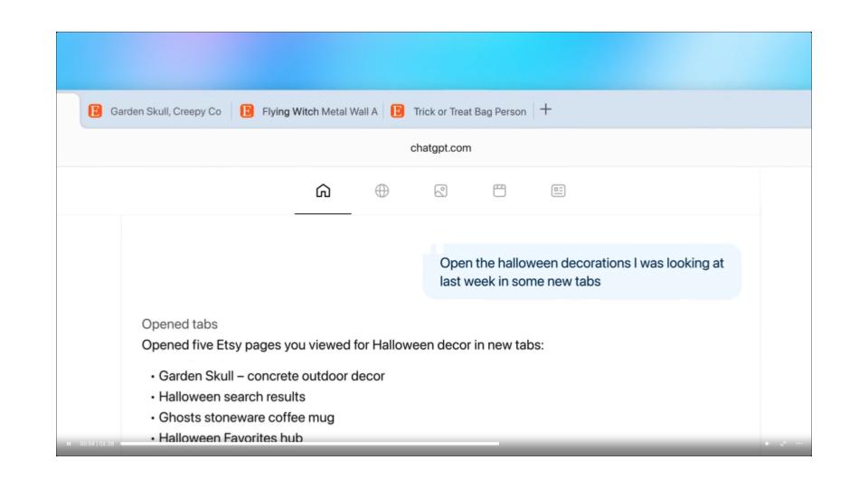Pause the video playback
Screen dimensions: 868x488
[70, 444]
